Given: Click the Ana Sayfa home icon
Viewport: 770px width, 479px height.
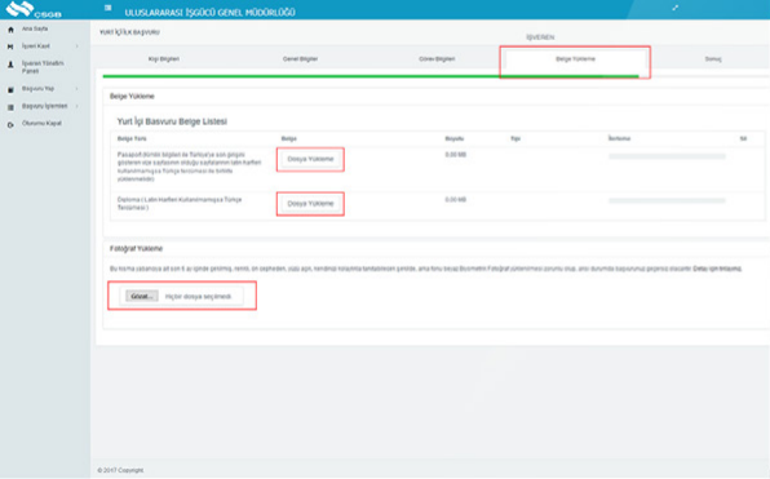Looking at the screenshot, I should (11, 29).
